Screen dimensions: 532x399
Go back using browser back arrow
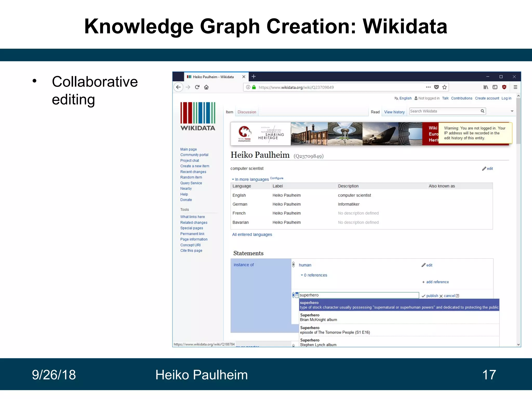(178, 87)
